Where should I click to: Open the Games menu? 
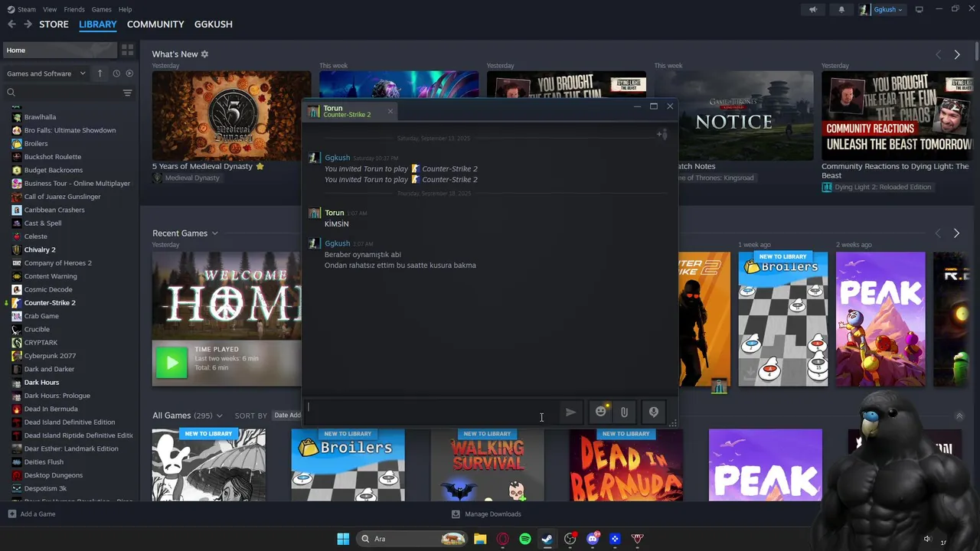tap(101, 9)
